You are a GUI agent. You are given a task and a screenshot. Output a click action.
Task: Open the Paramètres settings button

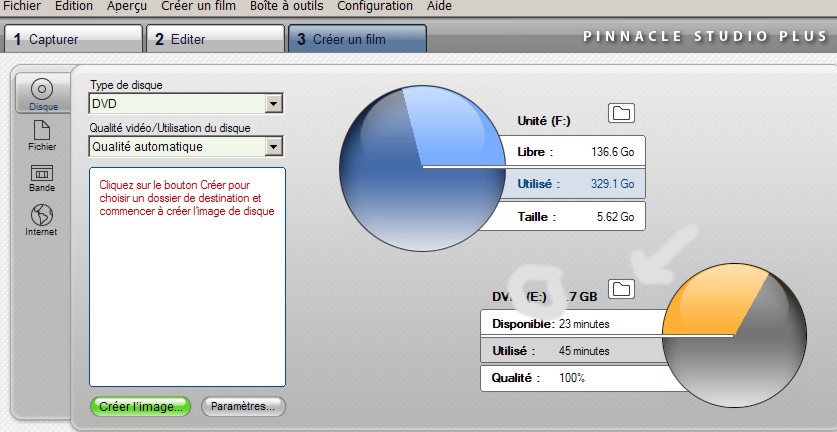[243, 406]
